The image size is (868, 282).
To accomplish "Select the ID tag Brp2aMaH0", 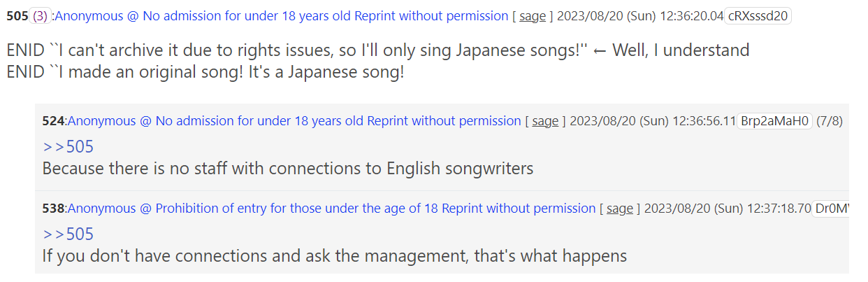I will click(775, 121).
